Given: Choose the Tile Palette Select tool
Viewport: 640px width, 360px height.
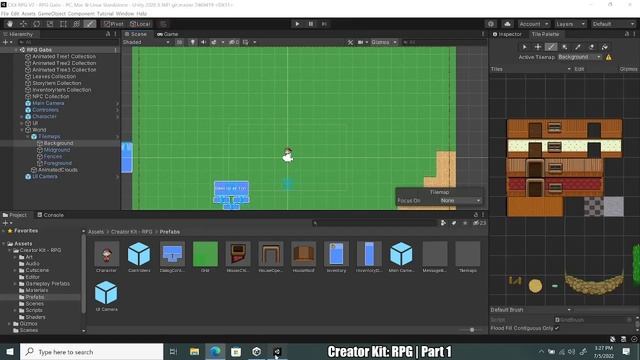Looking at the screenshot, I should click(x=524, y=47).
